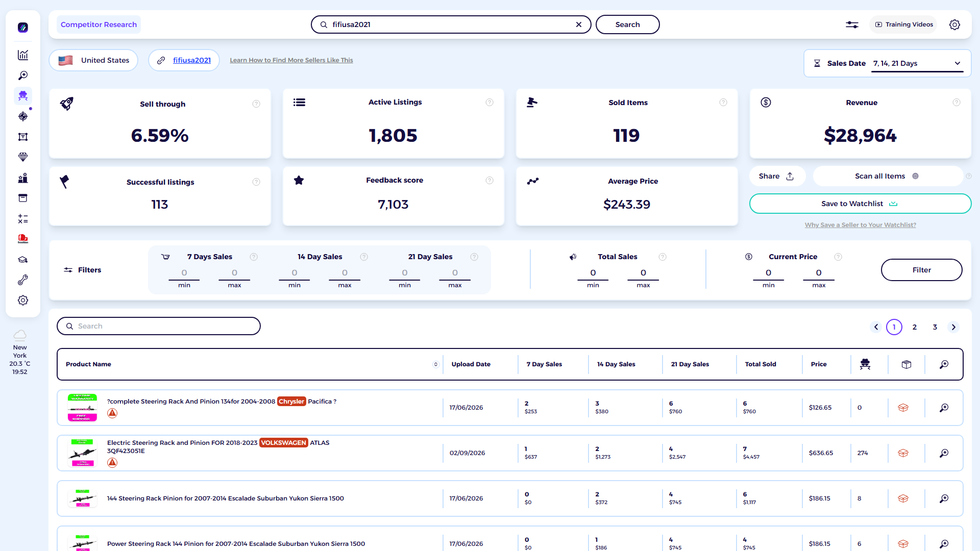
Task: Go to next page with right chevron
Action: tap(953, 327)
